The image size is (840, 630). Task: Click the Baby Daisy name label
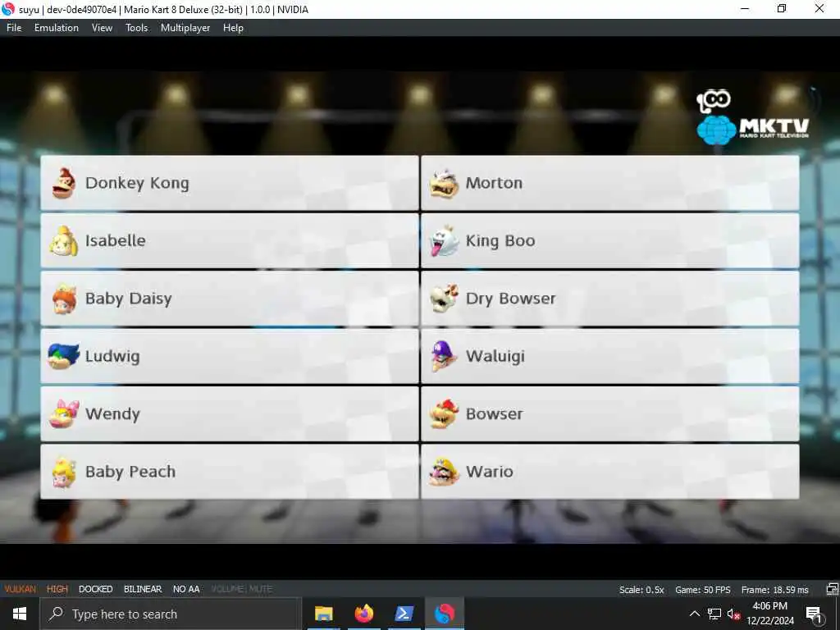click(128, 299)
